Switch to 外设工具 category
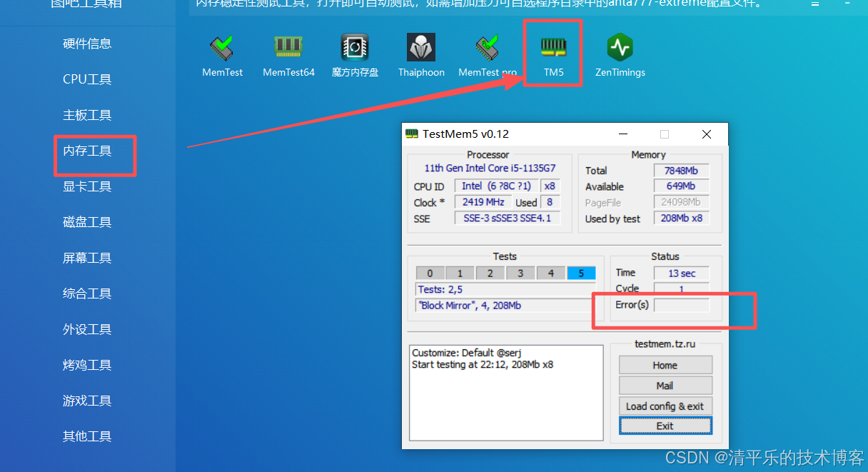The height and width of the screenshot is (472, 868). point(87,329)
